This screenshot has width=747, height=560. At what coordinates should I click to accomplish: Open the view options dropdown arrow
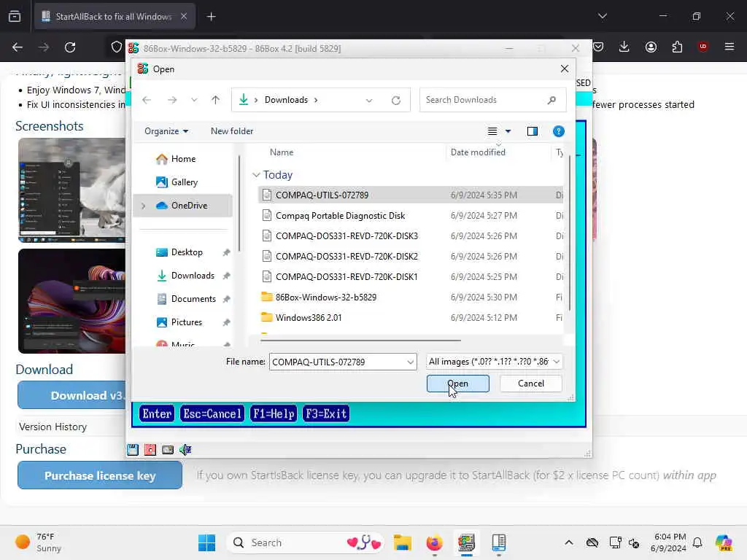point(508,131)
